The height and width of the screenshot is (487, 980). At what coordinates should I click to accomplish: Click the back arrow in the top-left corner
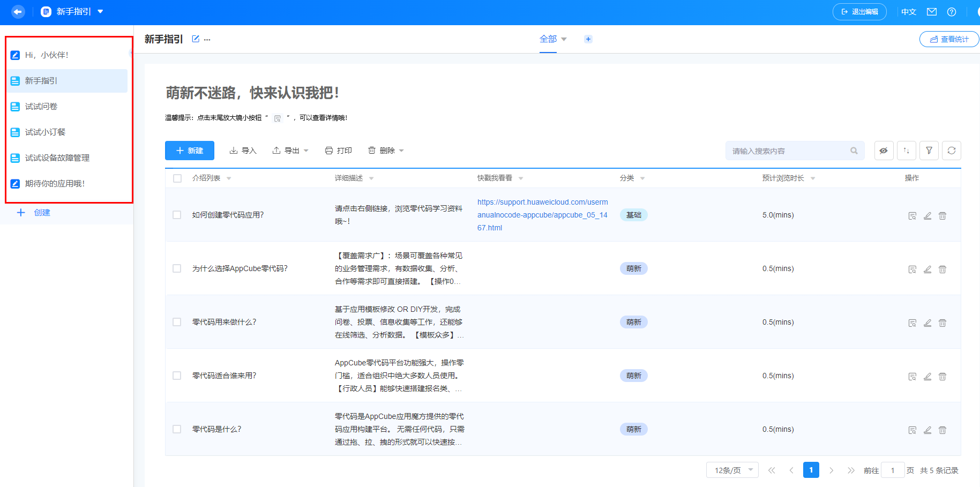tap(18, 11)
